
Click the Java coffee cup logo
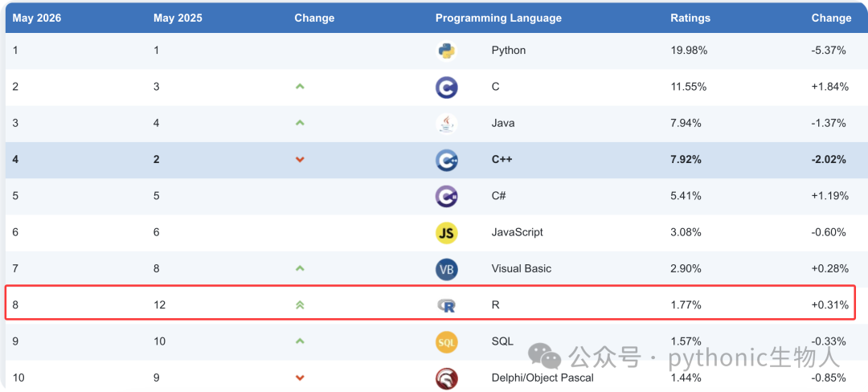[446, 124]
